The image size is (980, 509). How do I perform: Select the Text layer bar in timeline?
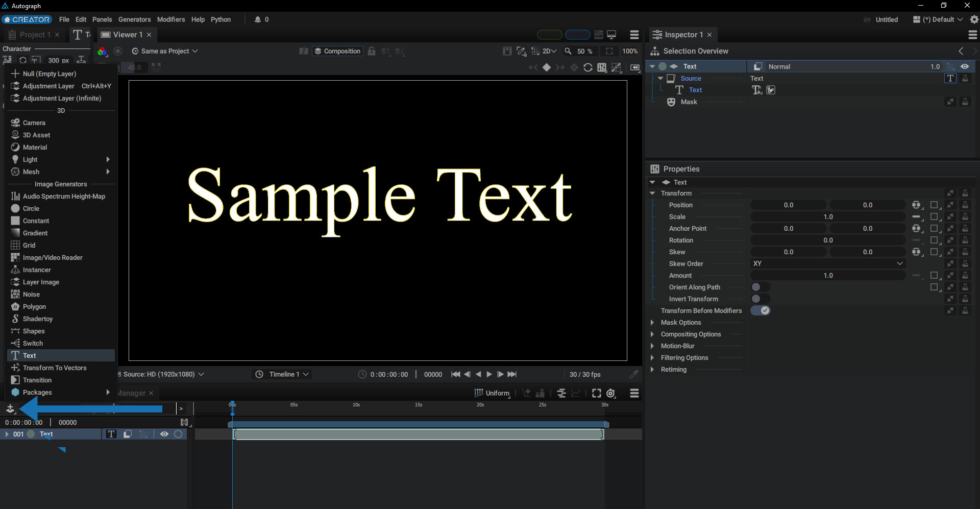pos(419,434)
